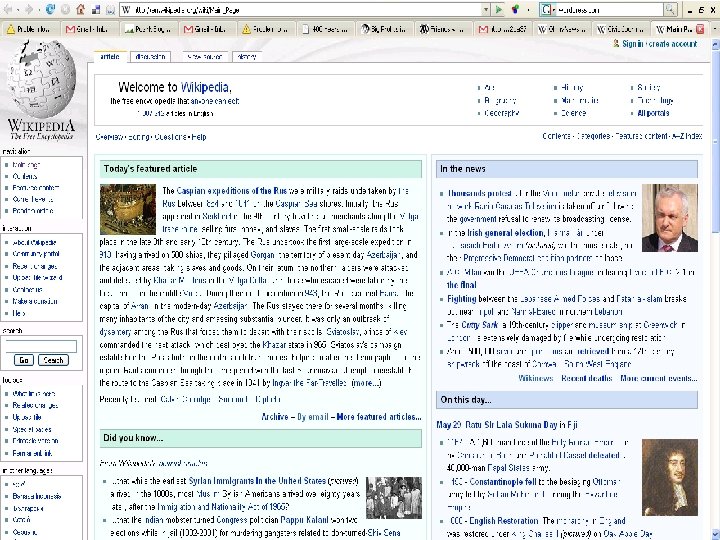Screen dimensions: 720x540
Task: Click the magnifier icon in the browser search box
Action: [x=670, y=9]
